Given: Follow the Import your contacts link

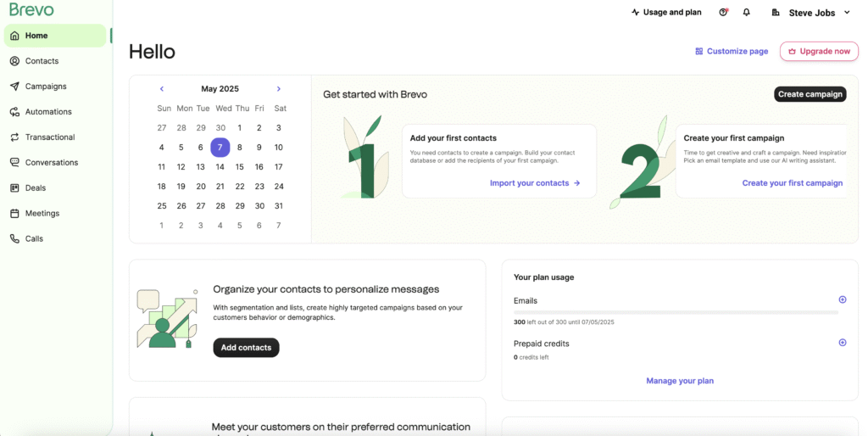Looking at the screenshot, I should (535, 183).
